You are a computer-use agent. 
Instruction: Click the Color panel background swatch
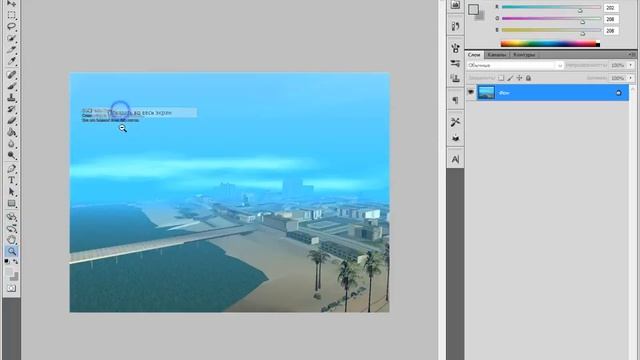pyautogui.click(x=481, y=17)
